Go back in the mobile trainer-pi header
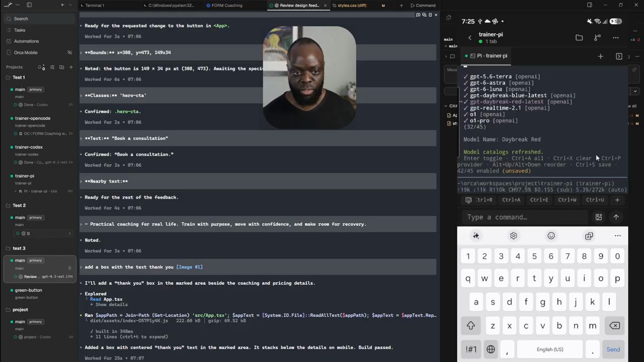Viewport: 644px width, 362px height. coord(470,38)
